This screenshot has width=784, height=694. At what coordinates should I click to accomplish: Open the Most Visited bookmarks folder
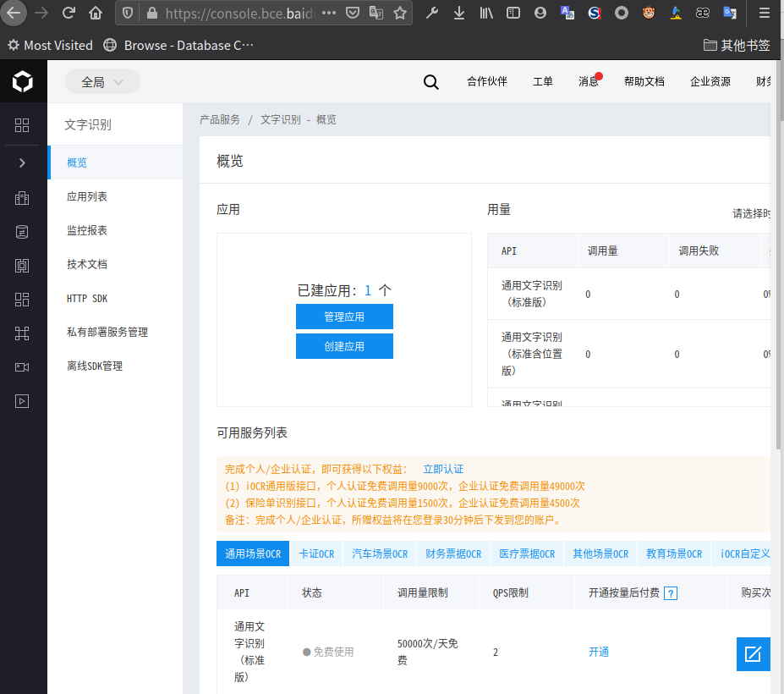coord(50,46)
